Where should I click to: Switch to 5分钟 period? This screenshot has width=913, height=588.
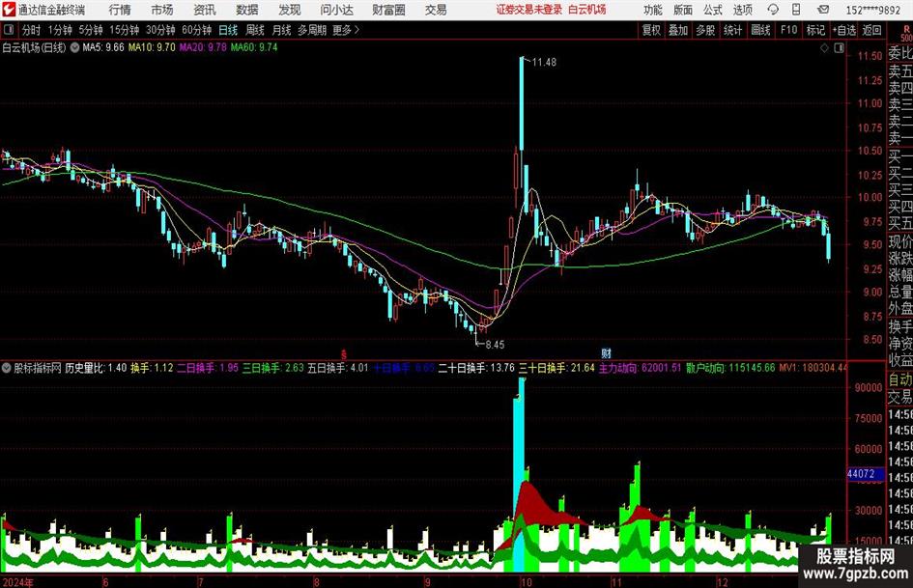pos(91,30)
